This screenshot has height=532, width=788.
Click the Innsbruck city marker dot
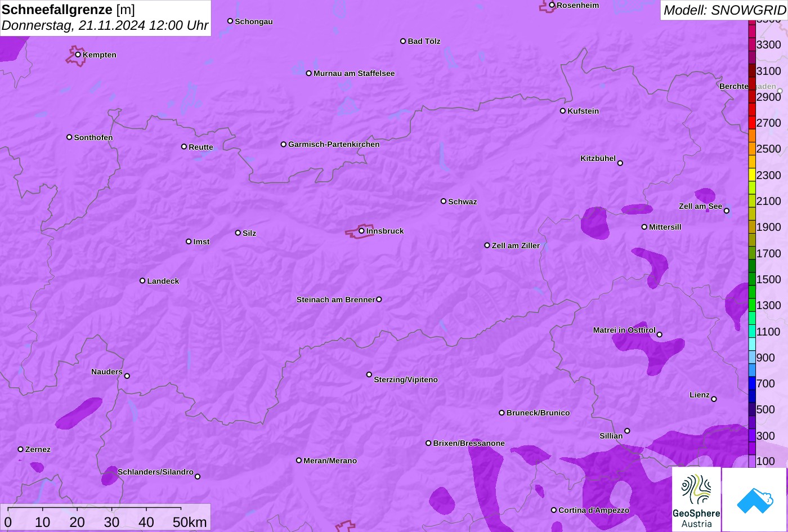(x=361, y=231)
